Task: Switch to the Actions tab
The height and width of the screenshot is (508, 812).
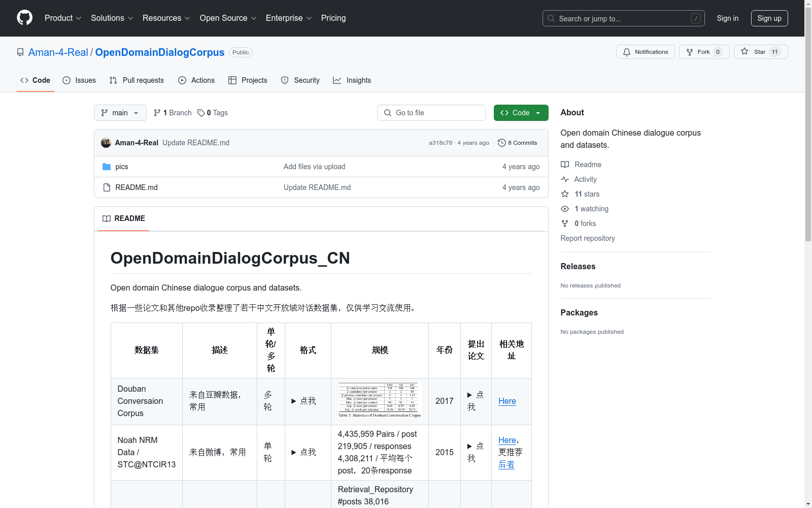Action: click(196, 80)
